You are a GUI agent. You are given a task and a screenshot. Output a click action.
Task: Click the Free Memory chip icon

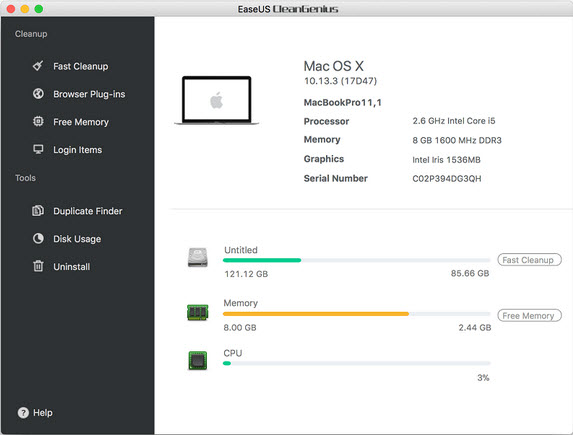pyautogui.click(x=38, y=121)
